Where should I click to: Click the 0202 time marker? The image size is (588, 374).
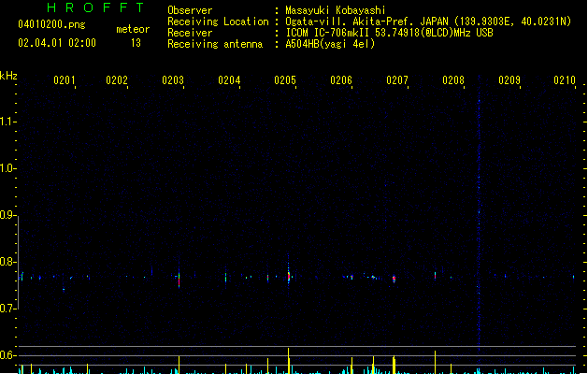[117, 80]
